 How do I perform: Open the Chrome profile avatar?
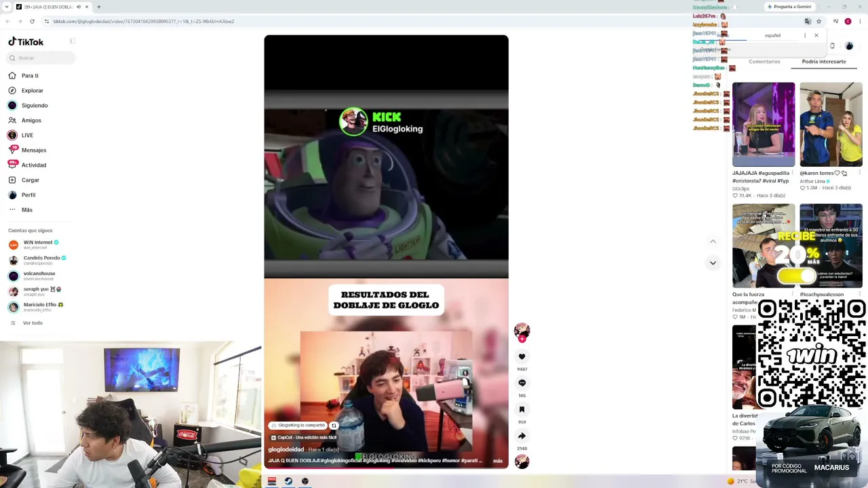pos(848,22)
